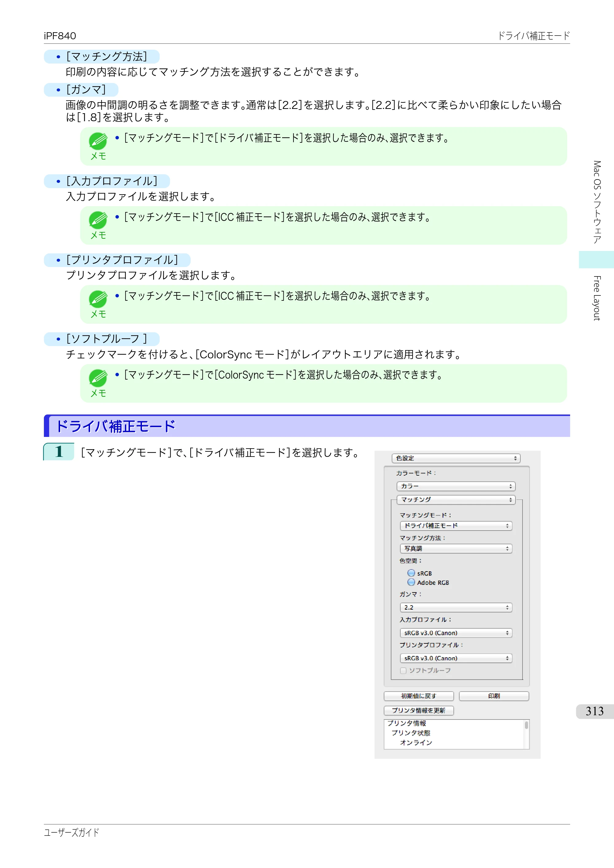Click the [ソフトプルーフ] bullet heading
The width and height of the screenshot is (614, 868).
pyautogui.click(x=102, y=339)
